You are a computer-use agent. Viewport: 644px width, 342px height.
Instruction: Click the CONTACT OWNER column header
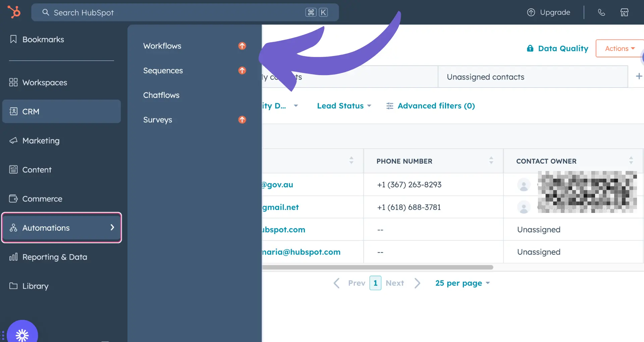click(x=546, y=161)
